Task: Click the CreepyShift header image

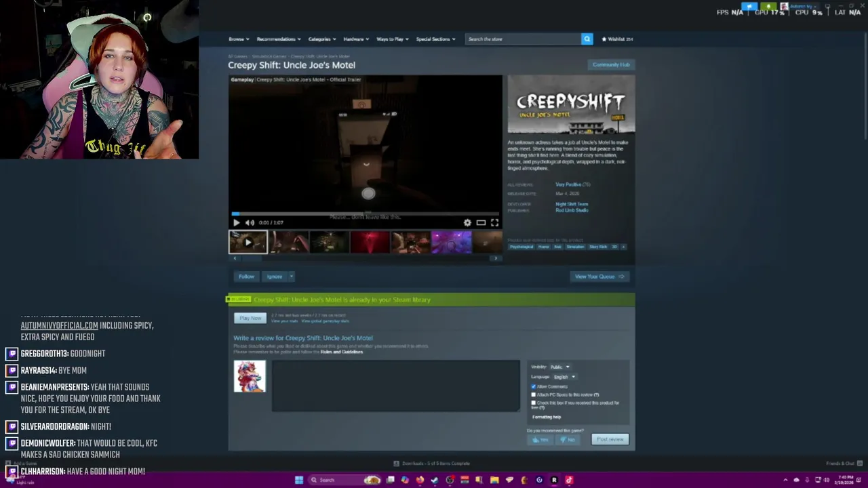Action: click(x=571, y=105)
